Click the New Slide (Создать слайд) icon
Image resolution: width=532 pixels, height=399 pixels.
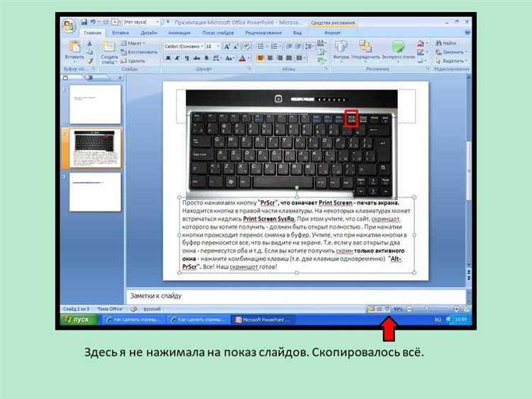109,47
